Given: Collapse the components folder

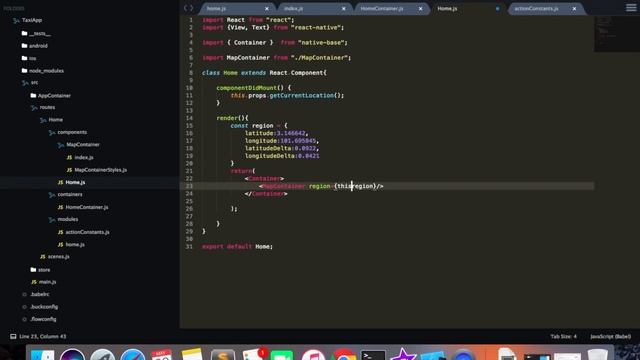Looking at the screenshot, I should pyautogui.click(x=52, y=133).
